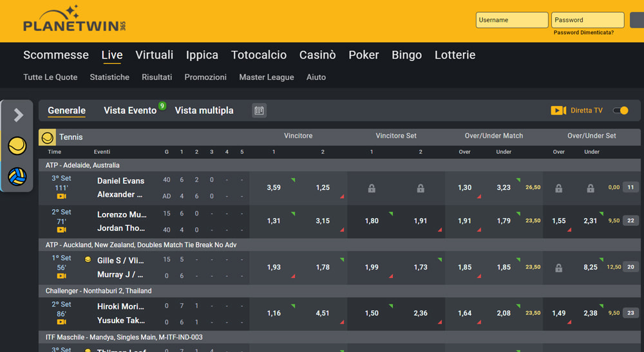Open the Live menu
This screenshot has height=352, width=644.
112,55
